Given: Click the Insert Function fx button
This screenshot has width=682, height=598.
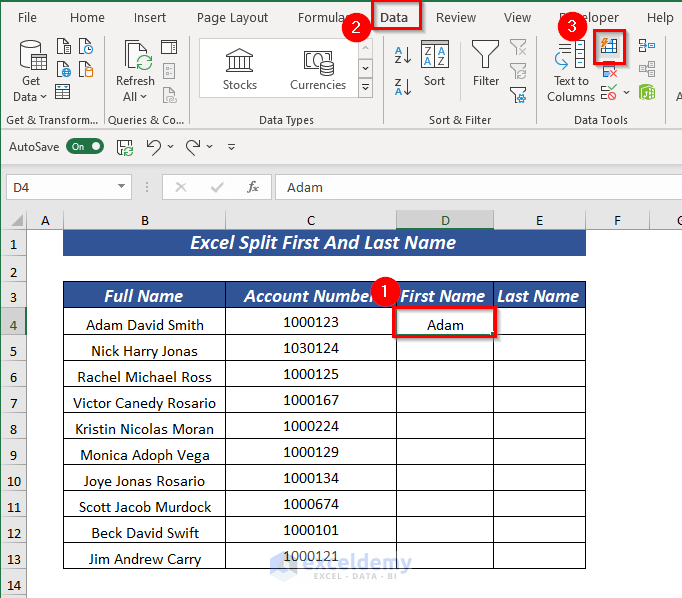Looking at the screenshot, I should tap(253, 187).
